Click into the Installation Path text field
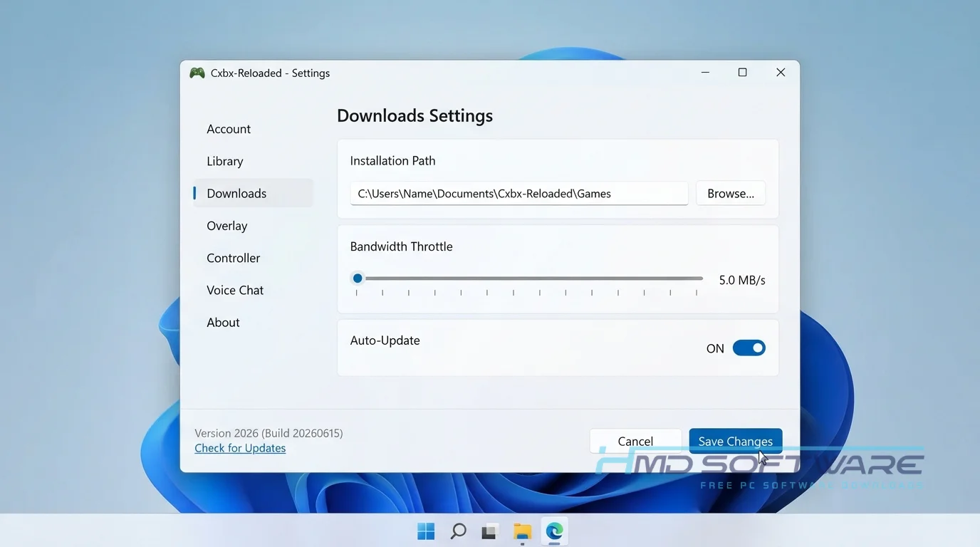This screenshot has height=547, width=980. 519,193
